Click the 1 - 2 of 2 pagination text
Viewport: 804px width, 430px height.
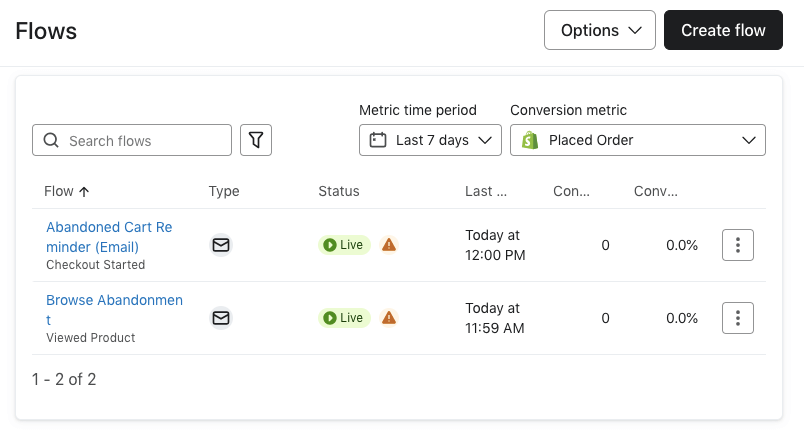(64, 379)
